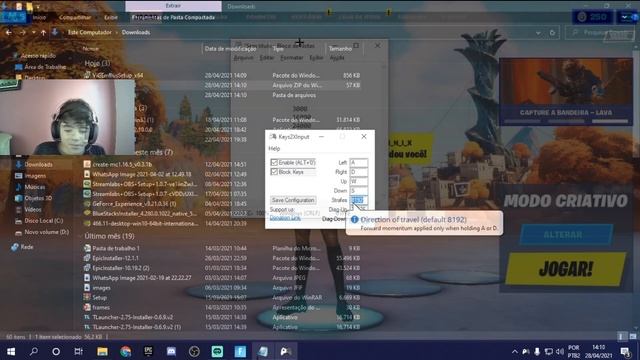
Task: Open File Explorer from the taskbar
Action: 102,351
